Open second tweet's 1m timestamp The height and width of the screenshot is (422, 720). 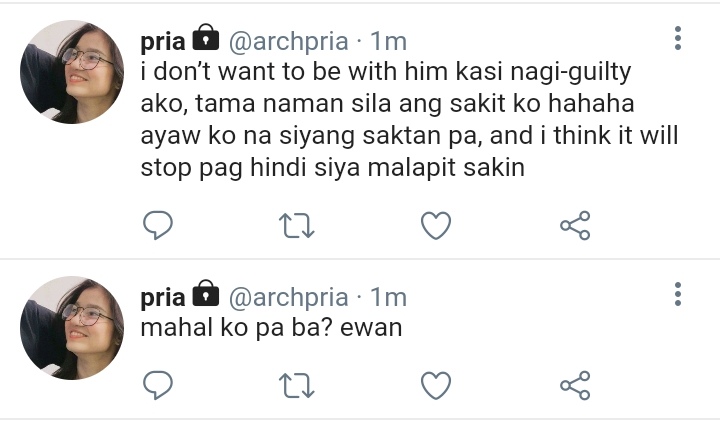pos(388,298)
